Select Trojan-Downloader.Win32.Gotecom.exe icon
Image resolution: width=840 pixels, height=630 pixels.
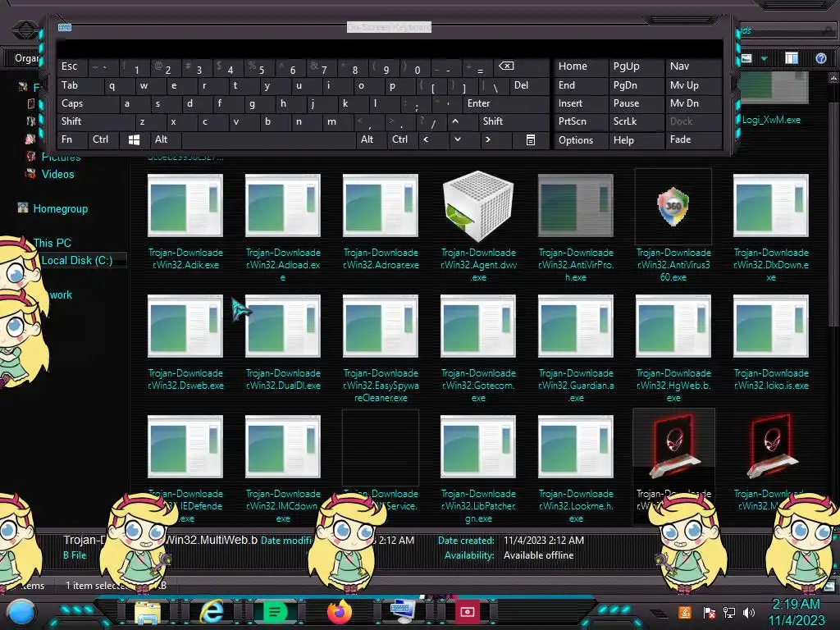(478, 326)
